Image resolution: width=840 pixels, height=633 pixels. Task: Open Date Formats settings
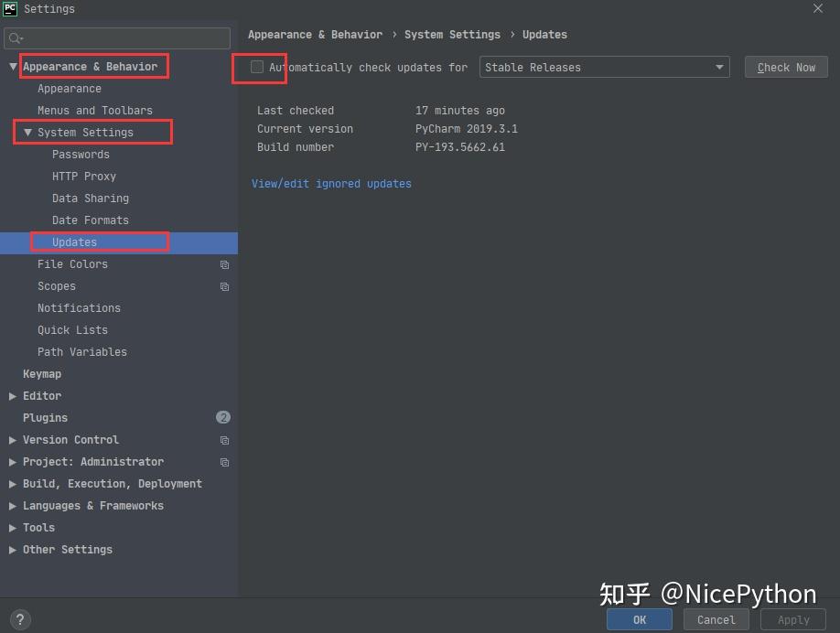click(91, 220)
